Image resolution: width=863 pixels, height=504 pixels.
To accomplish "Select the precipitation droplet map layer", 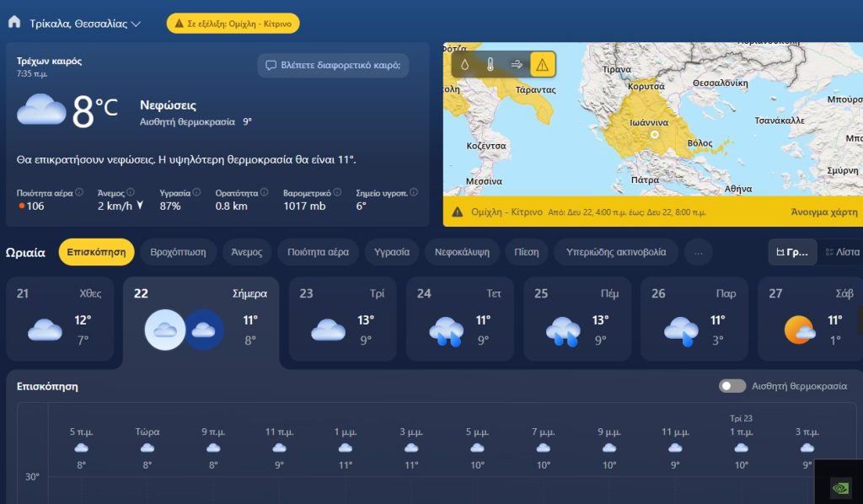I will 465,64.
